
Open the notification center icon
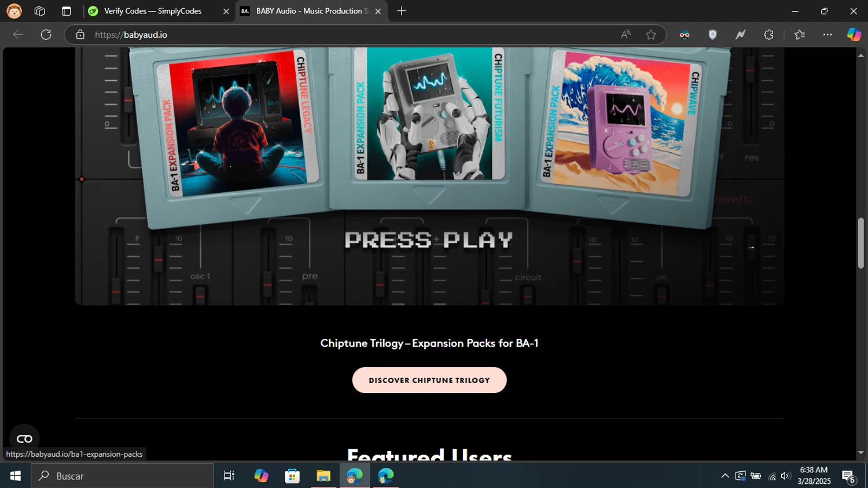[x=849, y=476]
